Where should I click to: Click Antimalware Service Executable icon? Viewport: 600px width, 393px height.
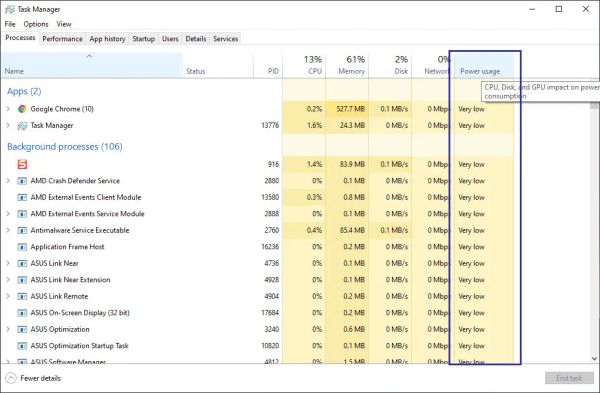point(22,230)
